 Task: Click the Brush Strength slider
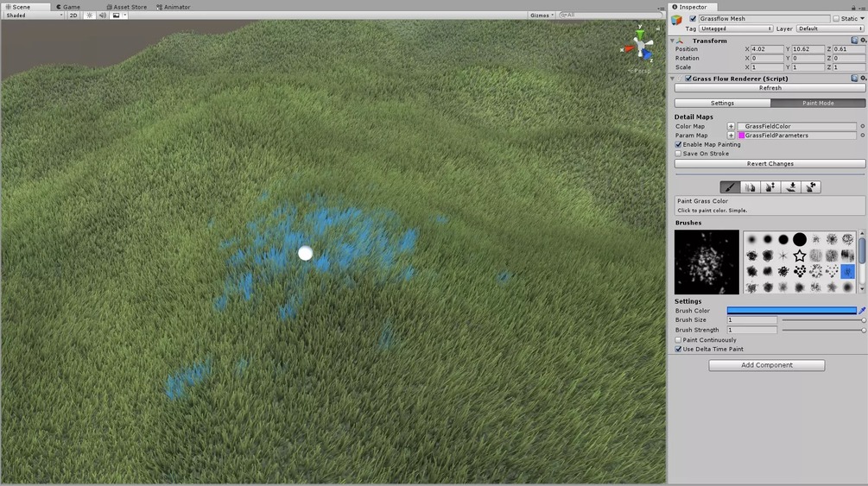coord(824,330)
